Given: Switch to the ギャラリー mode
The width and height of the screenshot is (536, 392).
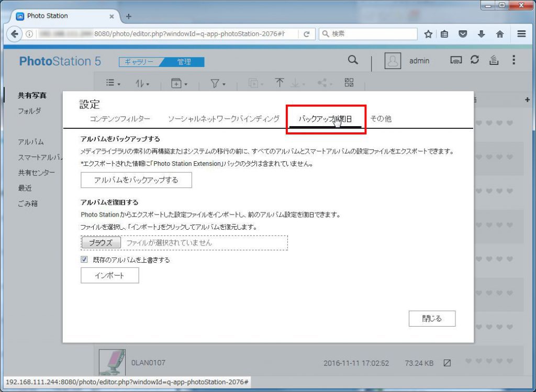Looking at the screenshot, I should click(x=139, y=62).
